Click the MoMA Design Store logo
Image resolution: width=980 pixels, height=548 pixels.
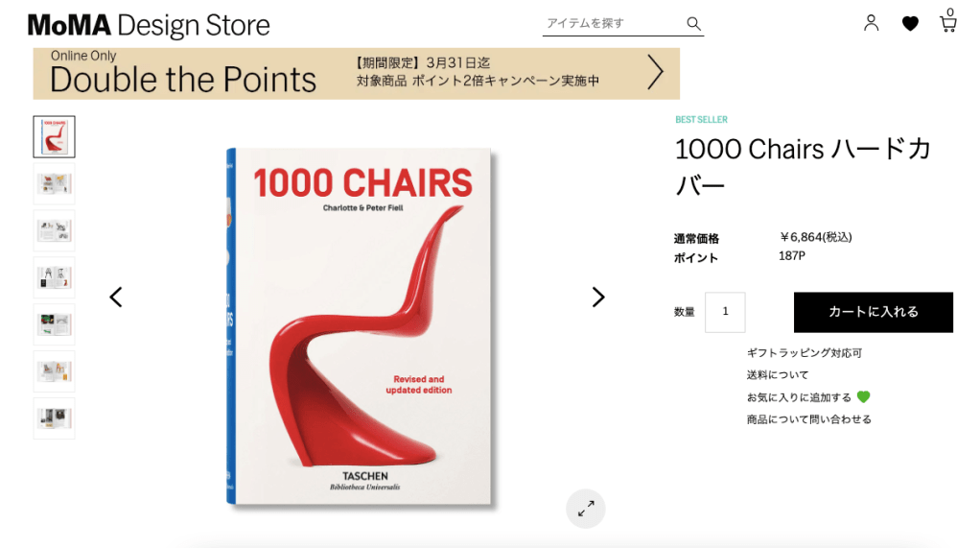149,26
